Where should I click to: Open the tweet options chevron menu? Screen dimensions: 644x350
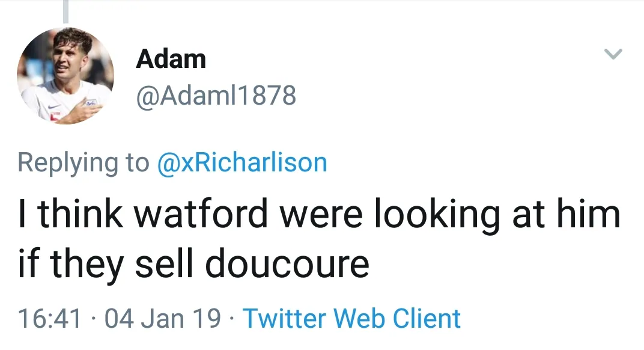612,54
